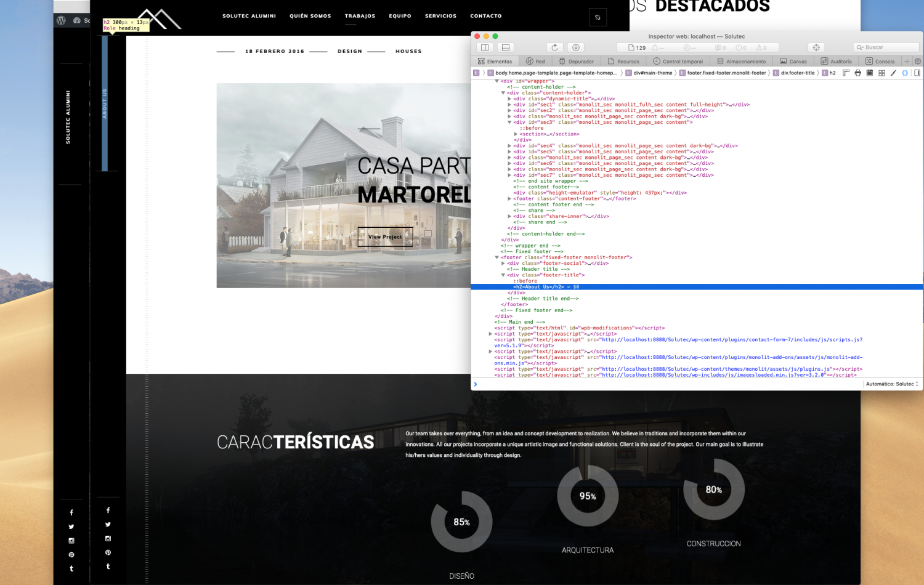The image size is (924, 585).
Task: Toggle the layout rulers icon in breadcrumb bar
Action: (846, 73)
